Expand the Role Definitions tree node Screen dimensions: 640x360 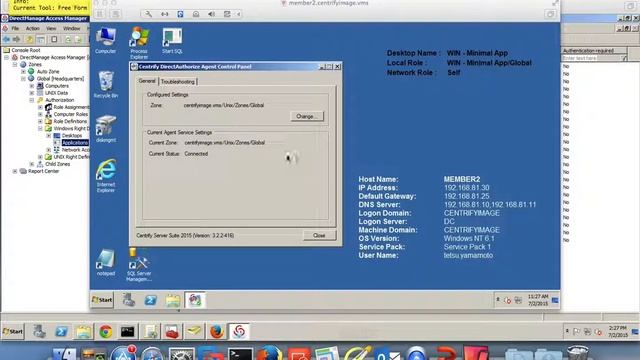40,121
